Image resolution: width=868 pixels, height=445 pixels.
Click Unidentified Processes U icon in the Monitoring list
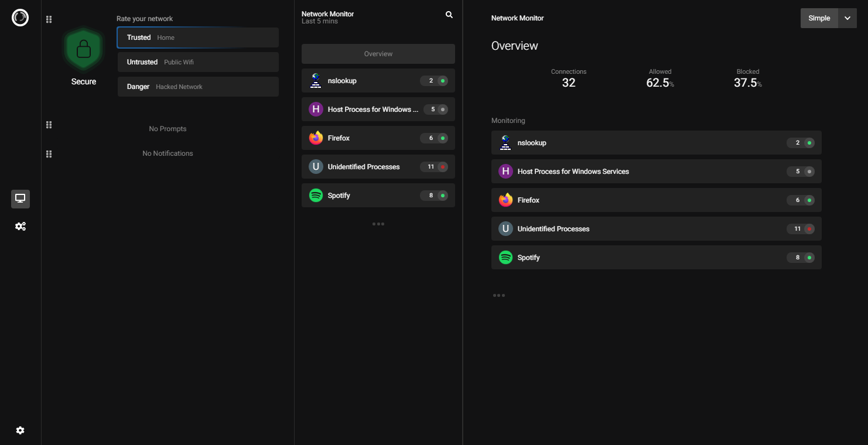click(x=505, y=229)
